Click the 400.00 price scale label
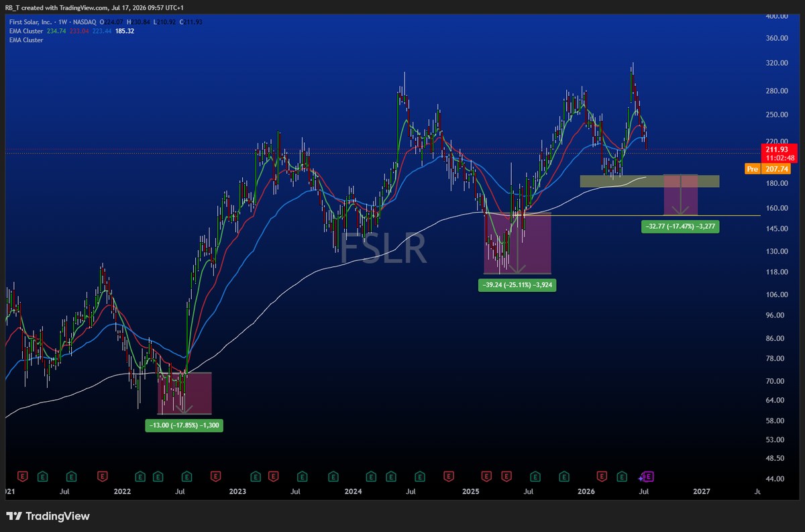The width and height of the screenshot is (805, 532). (x=775, y=15)
